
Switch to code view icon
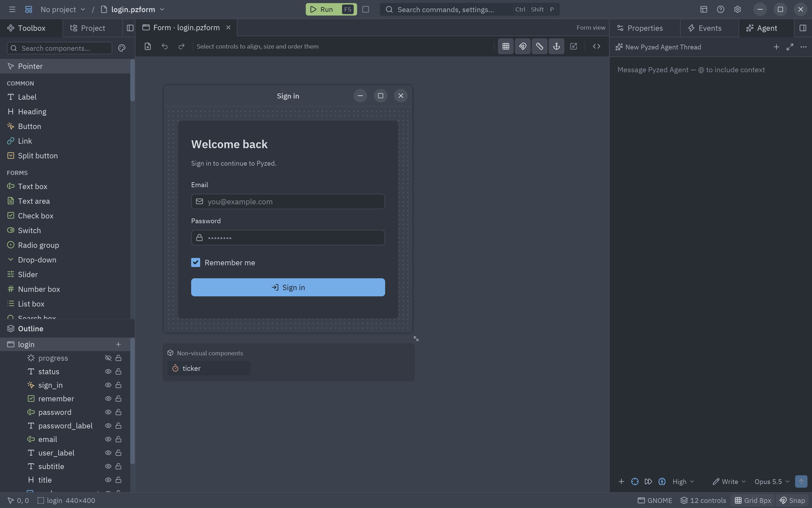pos(596,46)
